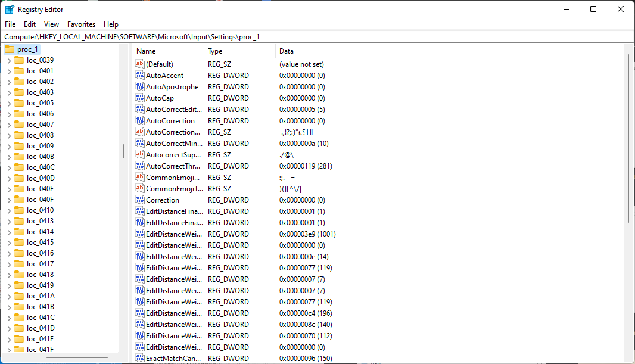Open the Edit menu
Viewport: 635px width, 364px height.
(30, 24)
